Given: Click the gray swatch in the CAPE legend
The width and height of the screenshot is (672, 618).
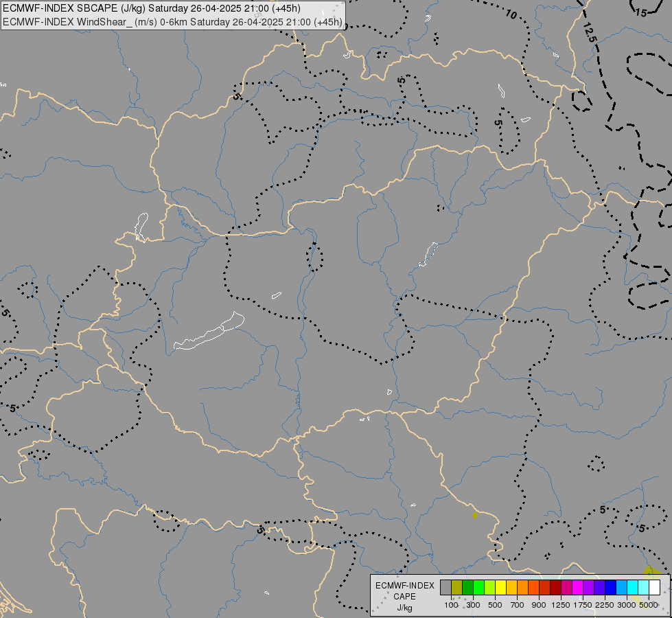Looking at the screenshot, I should point(445,588).
